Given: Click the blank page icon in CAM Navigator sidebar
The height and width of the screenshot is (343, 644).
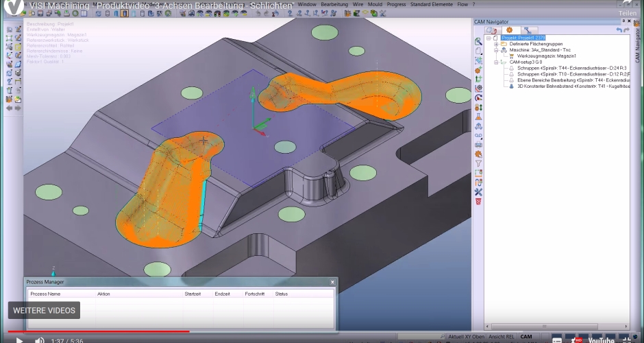Looking at the screenshot, I should [x=478, y=51].
